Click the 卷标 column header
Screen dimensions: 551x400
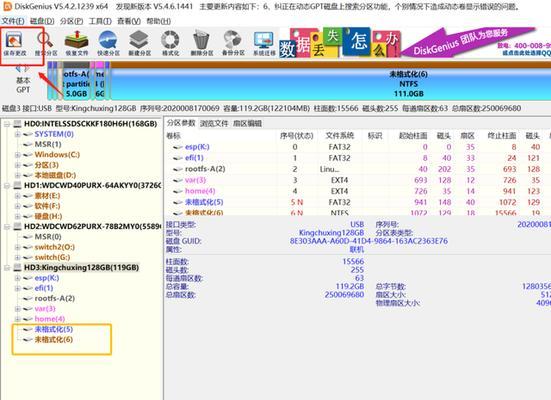click(174, 136)
